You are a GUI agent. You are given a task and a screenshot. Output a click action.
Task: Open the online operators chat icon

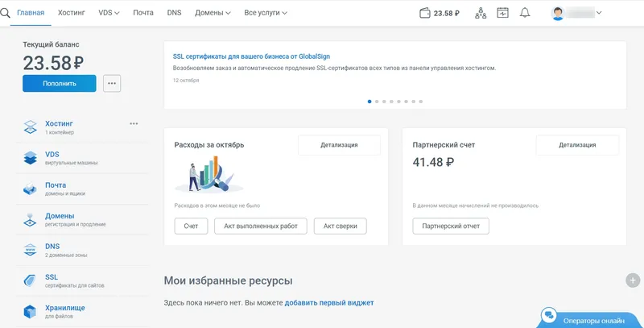point(548,316)
